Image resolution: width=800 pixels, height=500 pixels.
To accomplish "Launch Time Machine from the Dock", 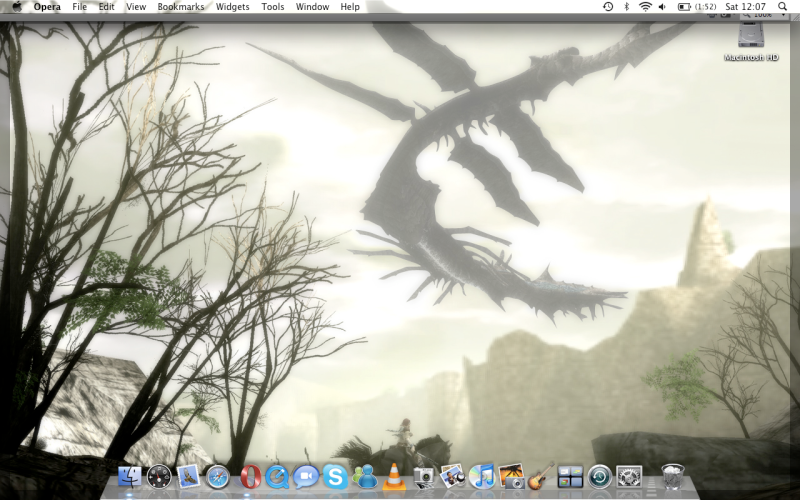I will 600,477.
